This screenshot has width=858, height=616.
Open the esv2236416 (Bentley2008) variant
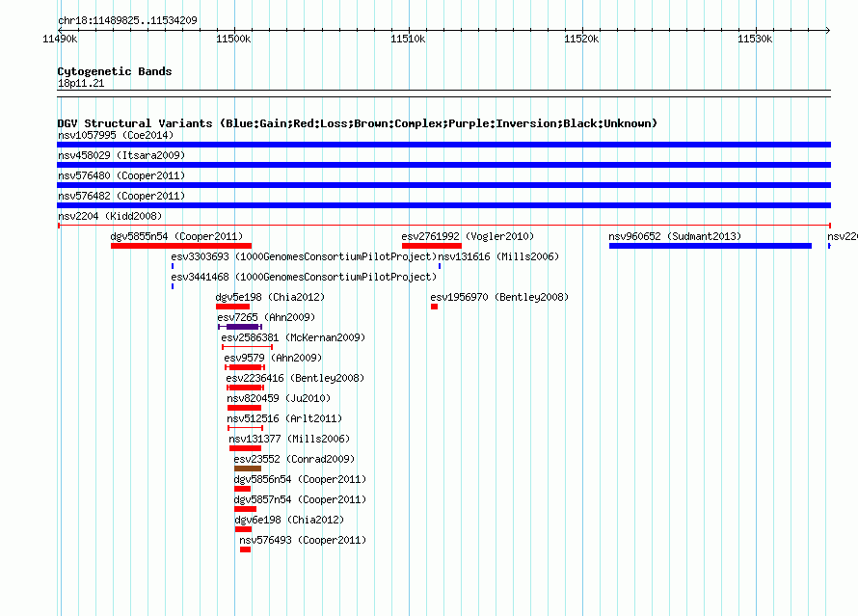[245, 388]
